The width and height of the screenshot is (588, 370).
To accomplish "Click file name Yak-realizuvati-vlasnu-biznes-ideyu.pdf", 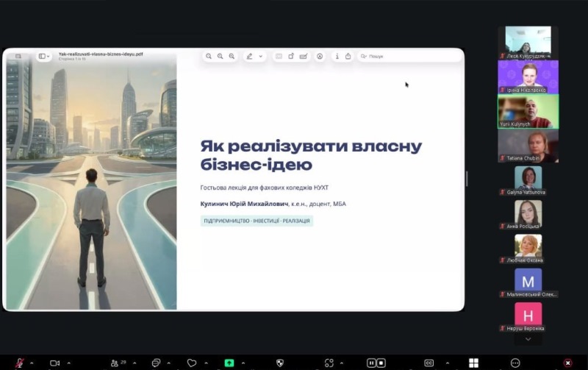I will pos(101,54).
